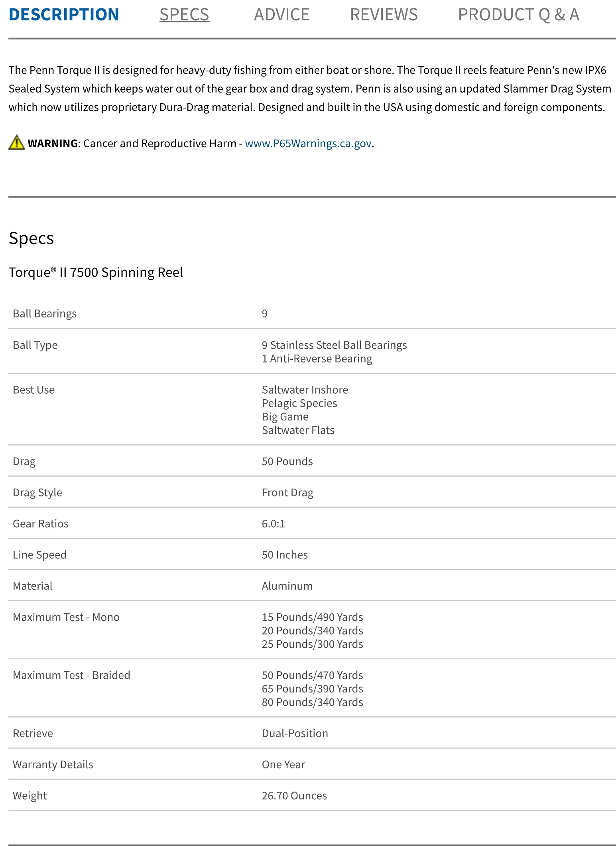Click the Weight label
Image resolution: width=616 pixels, height=846 pixels.
(x=30, y=796)
